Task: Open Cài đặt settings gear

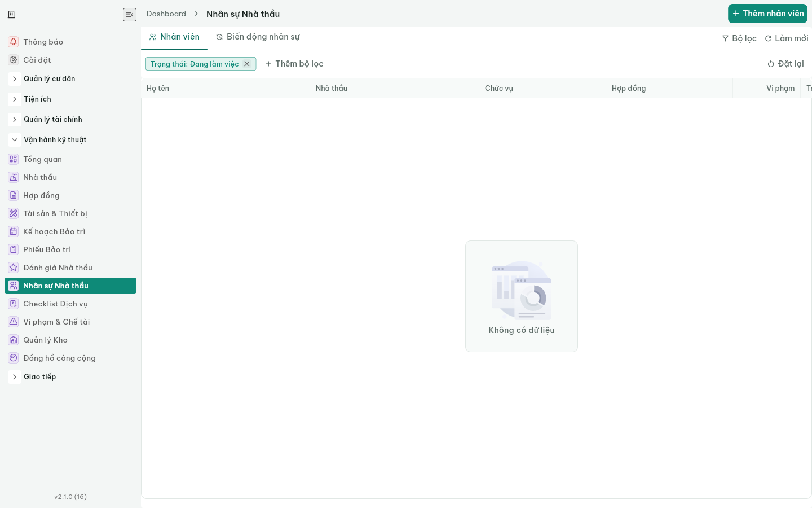Action: [70, 60]
